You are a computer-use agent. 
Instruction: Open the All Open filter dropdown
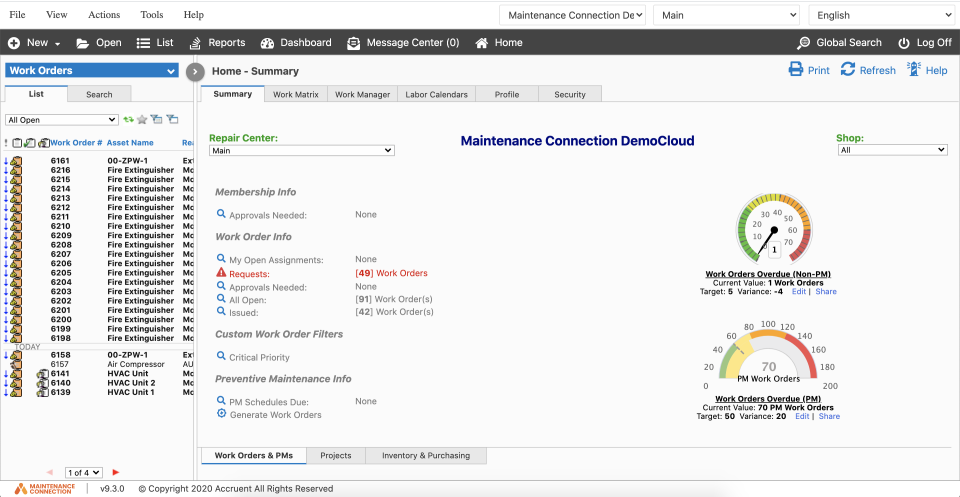click(x=62, y=120)
